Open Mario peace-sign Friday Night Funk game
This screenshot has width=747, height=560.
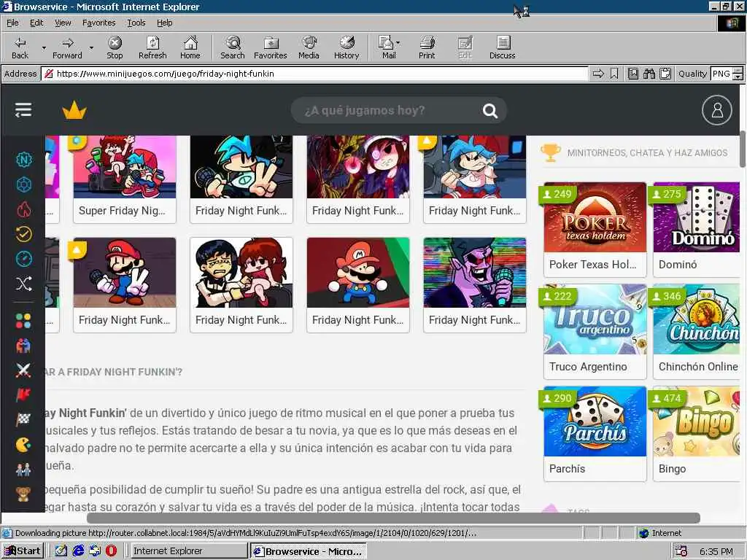pos(124,285)
